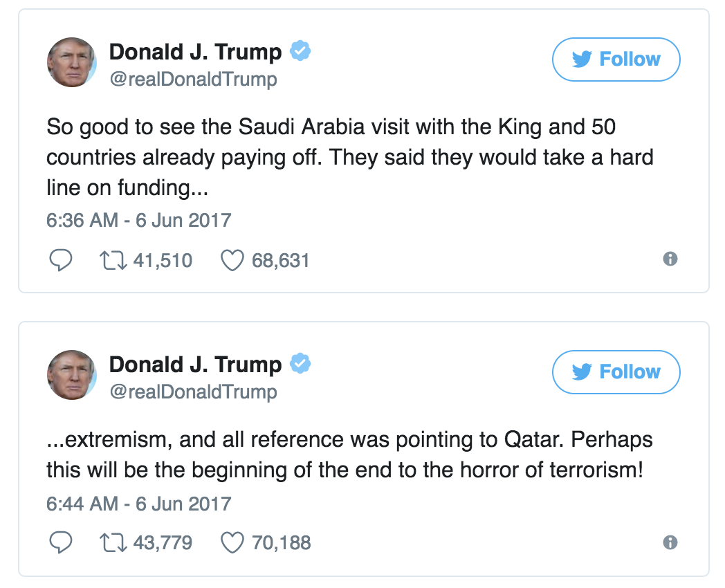Open the profile avatar in the second tweet
Image resolution: width=725 pixels, height=588 pixels.
point(71,376)
